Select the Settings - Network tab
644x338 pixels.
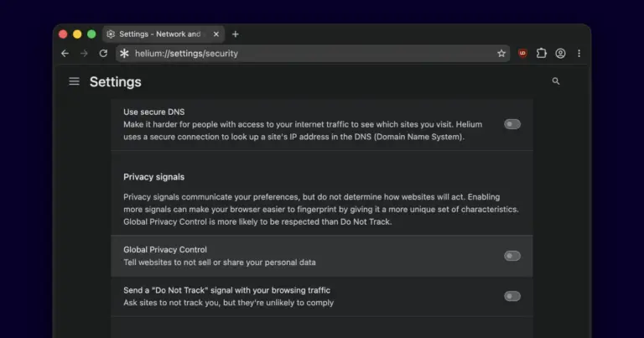[164, 34]
